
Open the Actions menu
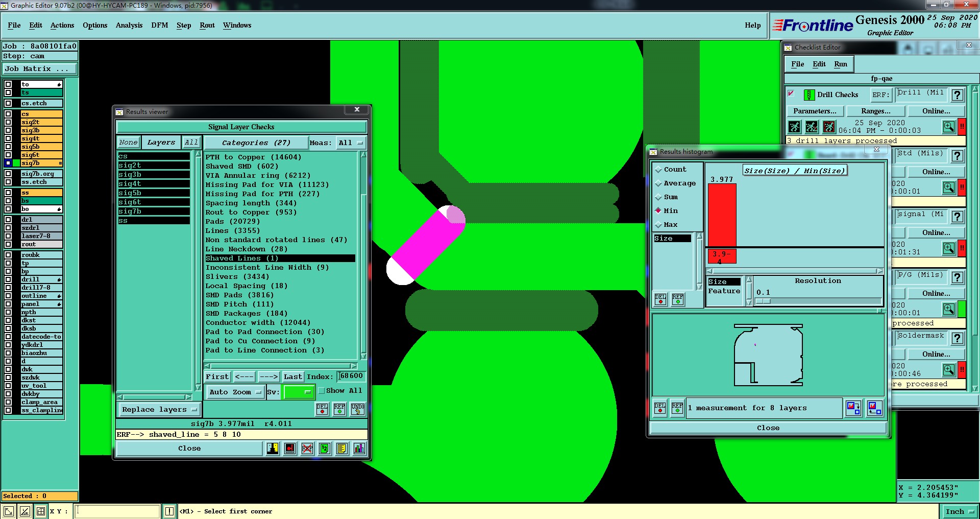[62, 25]
